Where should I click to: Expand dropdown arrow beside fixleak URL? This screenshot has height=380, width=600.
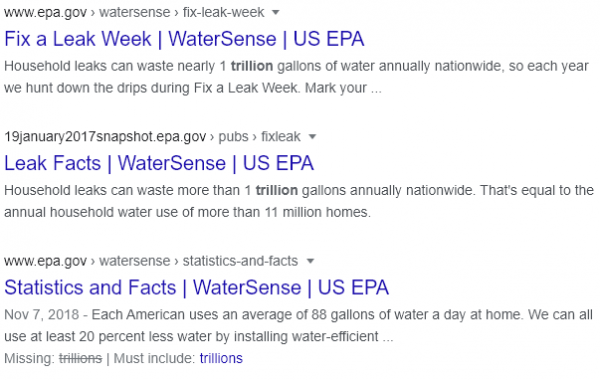(312, 137)
